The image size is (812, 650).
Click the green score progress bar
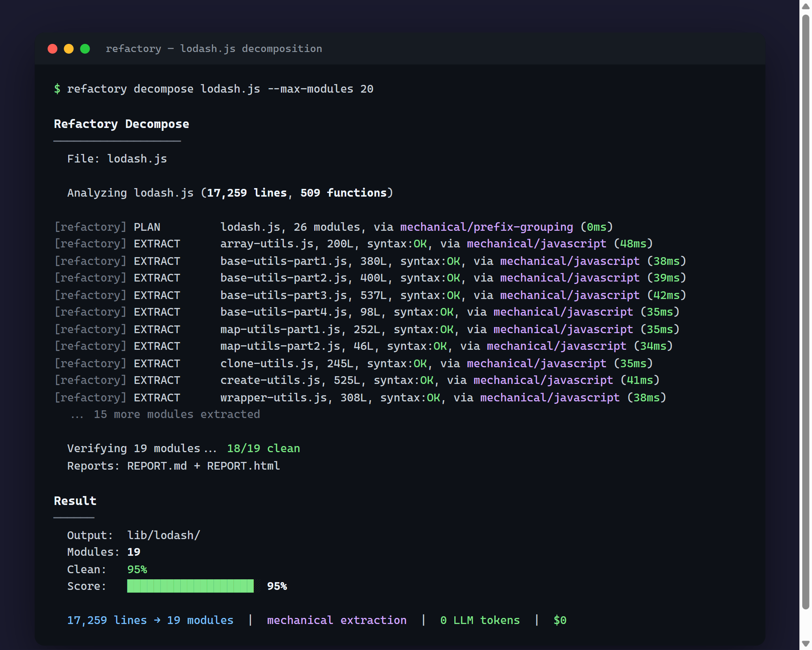point(190,586)
